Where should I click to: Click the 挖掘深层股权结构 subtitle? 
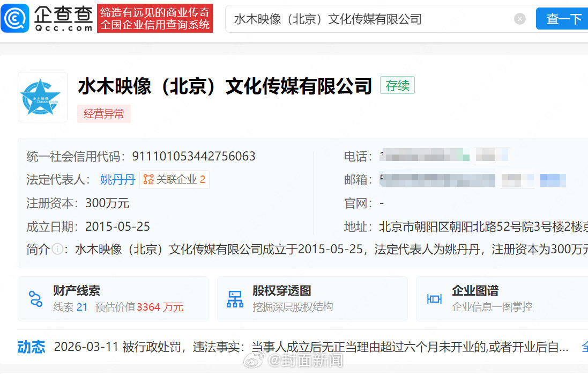pos(293,307)
